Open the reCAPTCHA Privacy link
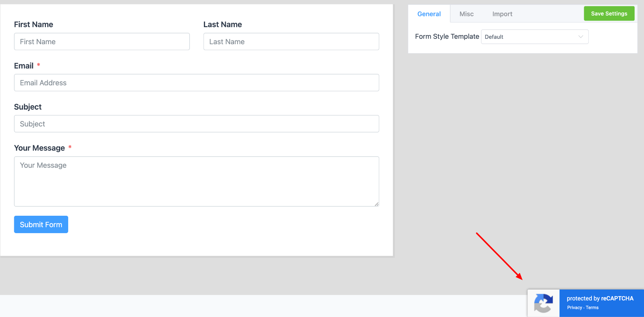The width and height of the screenshot is (644, 317). pyautogui.click(x=574, y=308)
